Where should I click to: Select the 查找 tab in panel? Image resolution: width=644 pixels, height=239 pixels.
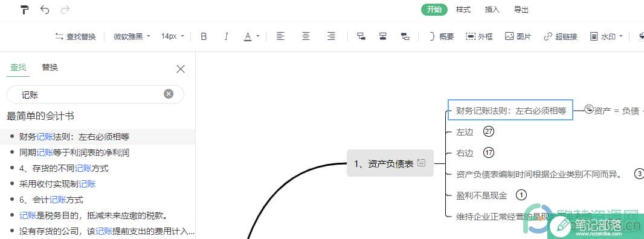[x=18, y=67]
